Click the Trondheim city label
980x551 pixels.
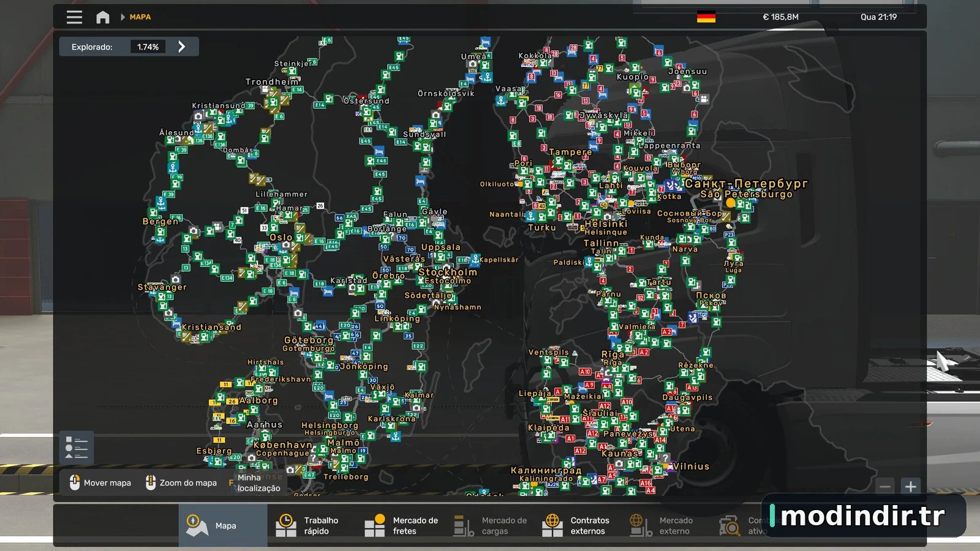[273, 81]
